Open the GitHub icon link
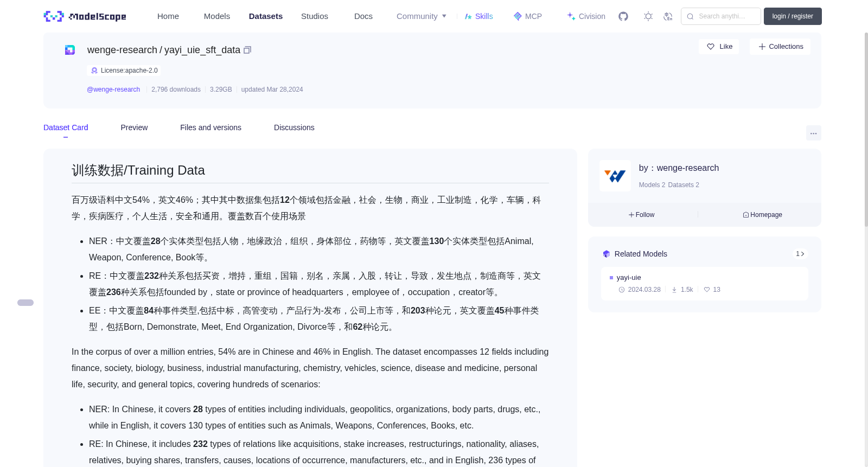868x467 pixels. point(623,16)
